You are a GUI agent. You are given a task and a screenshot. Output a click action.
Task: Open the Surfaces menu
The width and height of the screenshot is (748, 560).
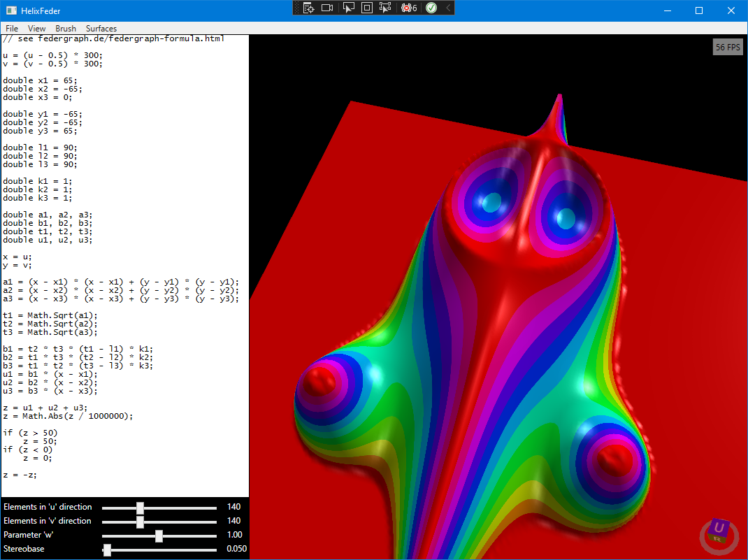(x=101, y=29)
